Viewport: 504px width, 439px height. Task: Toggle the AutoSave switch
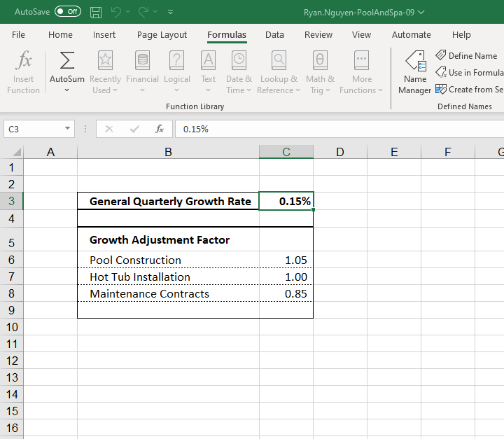[x=68, y=12]
